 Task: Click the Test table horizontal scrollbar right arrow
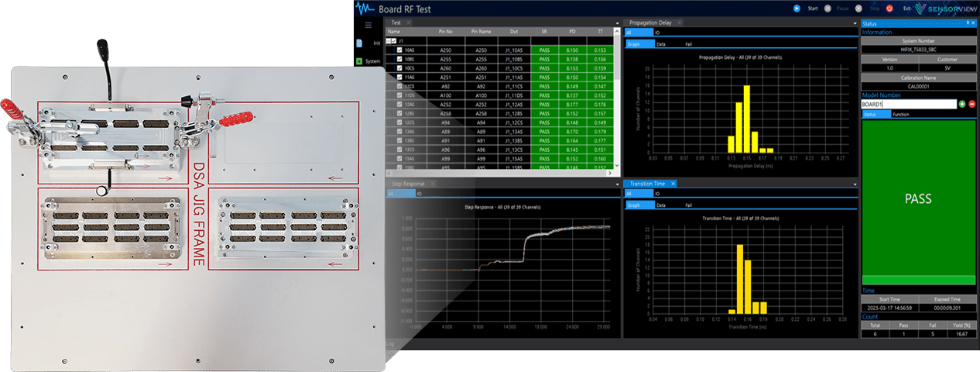tap(612, 174)
